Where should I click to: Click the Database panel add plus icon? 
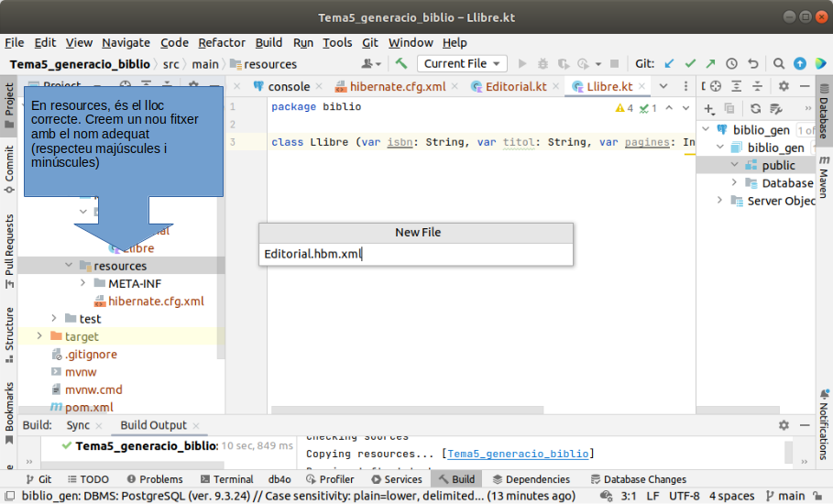(708, 109)
